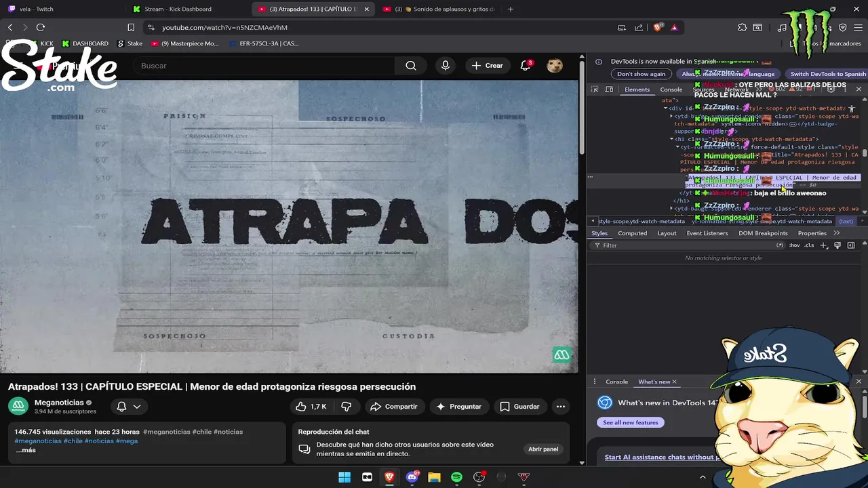The height and width of the screenshot is (488, 868).
Task: Collapse the yt-formatted-string node arrow
Action: click(677, 147)
